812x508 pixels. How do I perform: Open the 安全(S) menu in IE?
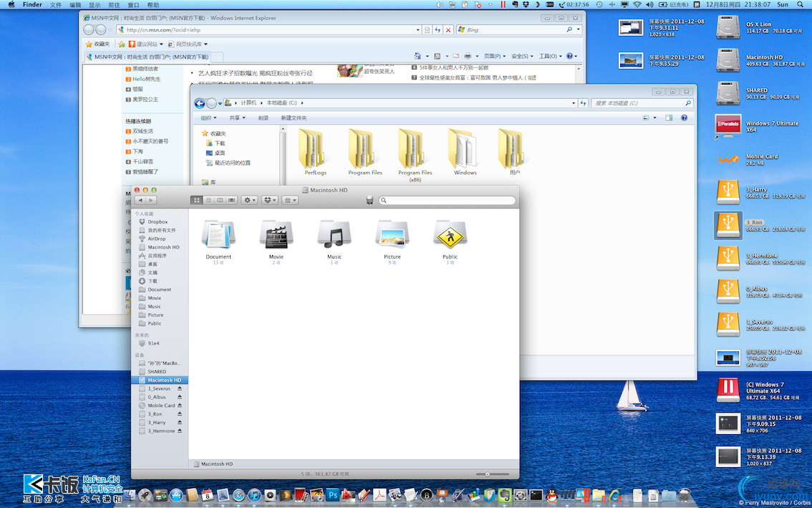(523, 56)
